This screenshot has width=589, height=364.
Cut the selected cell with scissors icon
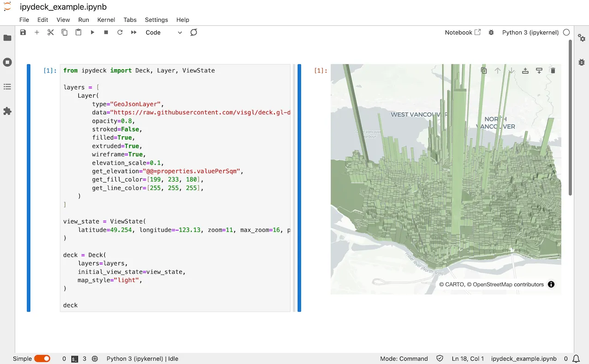[x=51, y=32]
